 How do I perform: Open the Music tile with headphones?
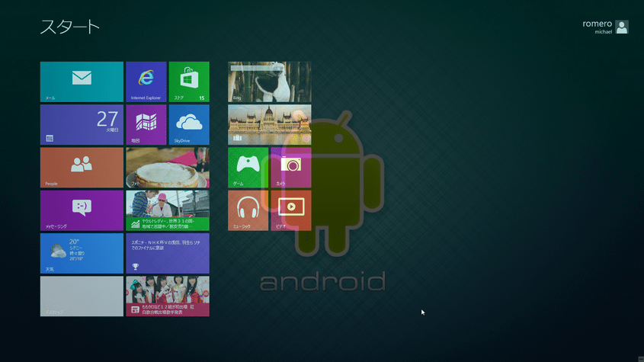click(x=248, y=210)
